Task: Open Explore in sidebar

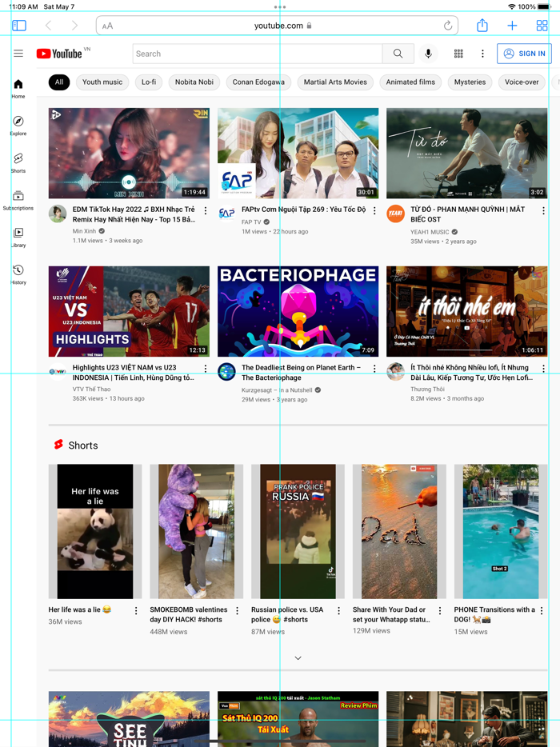Action: pyautogui.click(x=18, y=126)
